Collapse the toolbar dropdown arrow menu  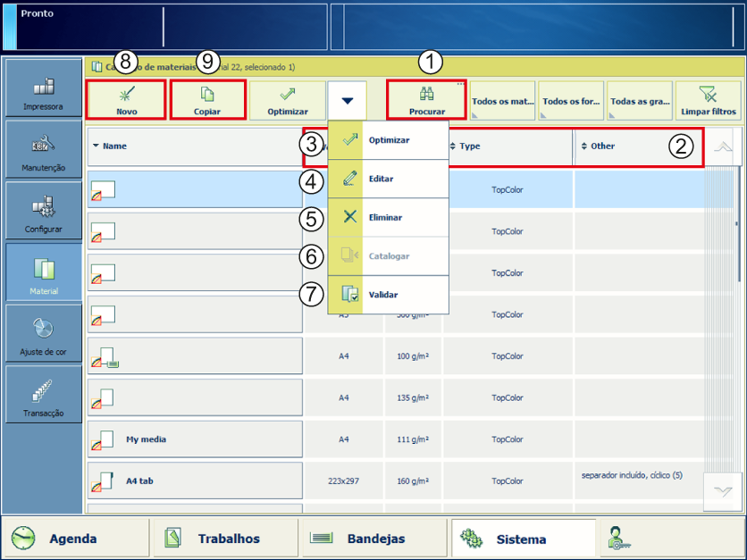348,101
